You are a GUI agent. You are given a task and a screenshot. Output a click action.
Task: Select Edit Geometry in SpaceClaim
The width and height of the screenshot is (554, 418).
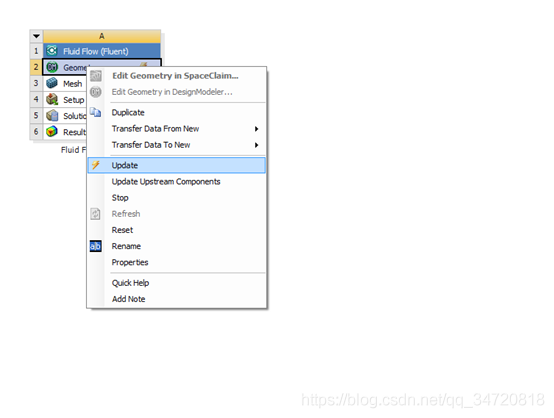point(175,76)
